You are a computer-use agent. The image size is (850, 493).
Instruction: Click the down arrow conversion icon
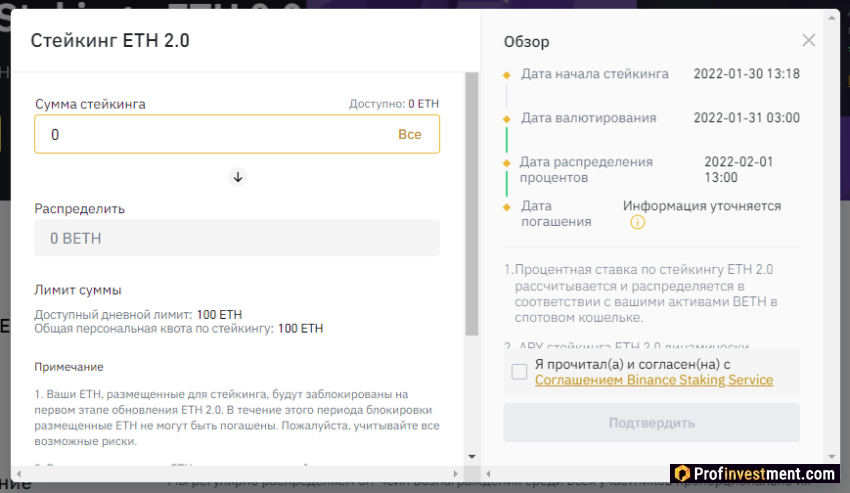click(237, 177)
